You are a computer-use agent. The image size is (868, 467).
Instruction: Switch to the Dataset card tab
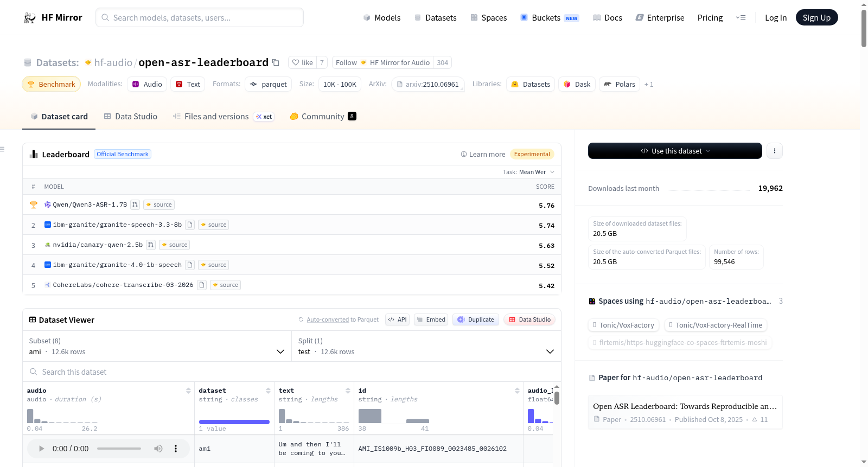pos(59,117)
